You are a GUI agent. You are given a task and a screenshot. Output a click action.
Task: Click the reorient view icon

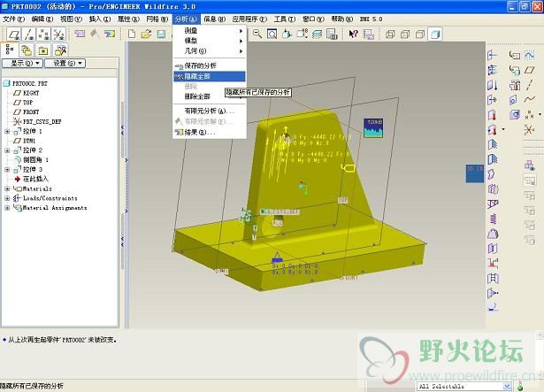pyautogui.click(x=287, y=34)
